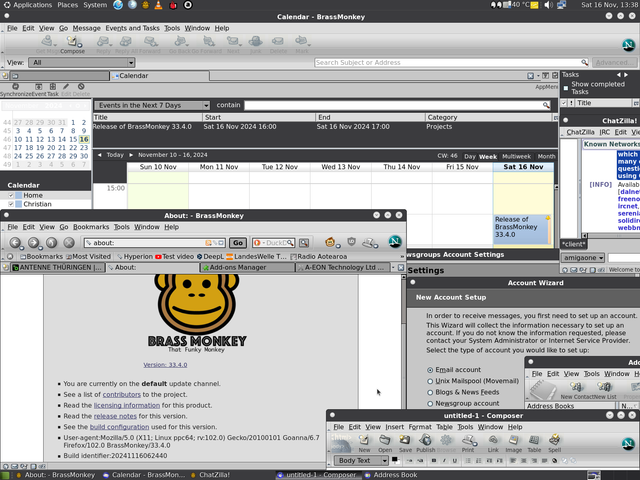
Task: Click the Back arrow in the browser toolbar
Action: click(x=15, y=242)
